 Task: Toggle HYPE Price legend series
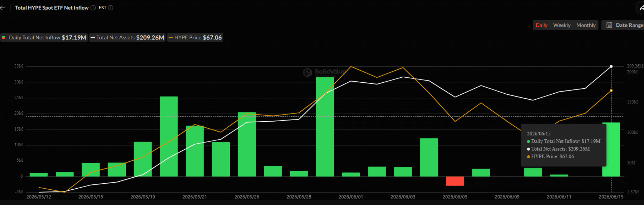[195, 37]
